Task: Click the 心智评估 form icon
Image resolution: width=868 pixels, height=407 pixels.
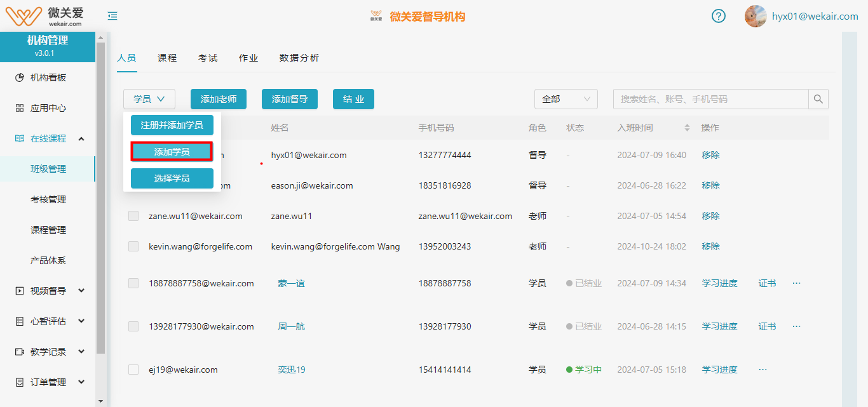Action: pyautogui.click(x=20, y=321)
